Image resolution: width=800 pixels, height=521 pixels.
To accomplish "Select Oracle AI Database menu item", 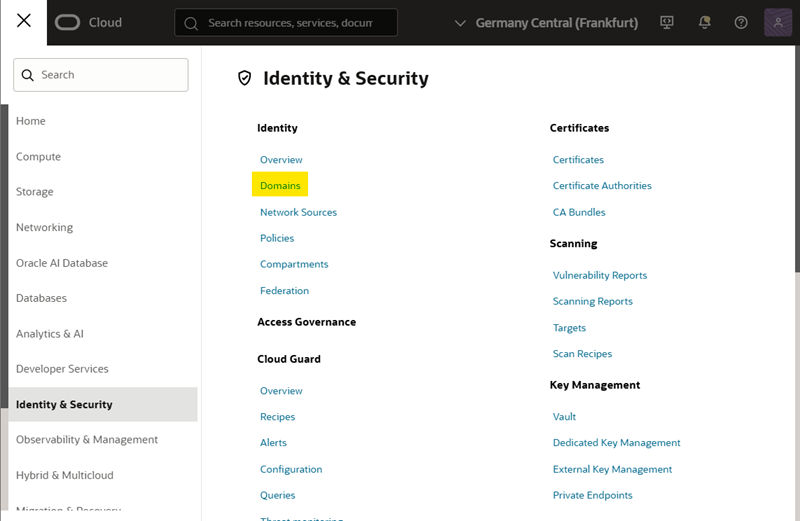I will tap(62, 263).
